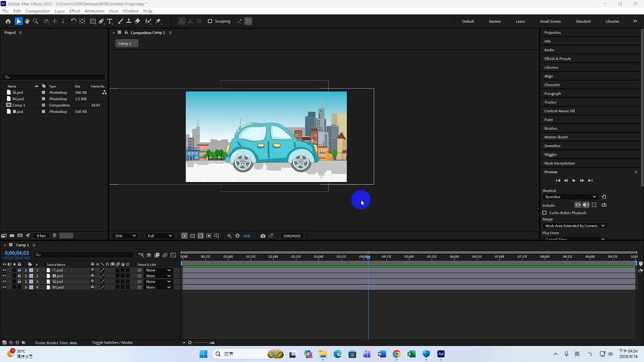644x362 pixels.
Task: Go to the Home screen icon
Action: pyautogui.click(x=8, y=21)
